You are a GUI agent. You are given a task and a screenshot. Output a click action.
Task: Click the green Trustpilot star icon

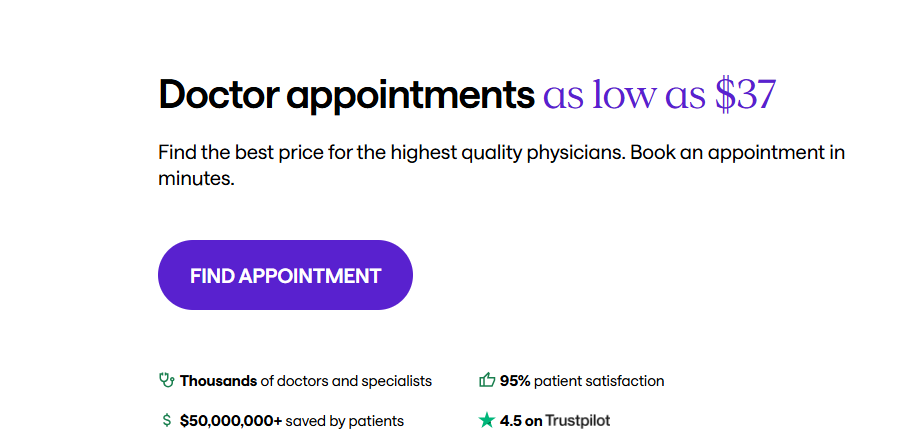pyautogui.click(x=486, y=420)
